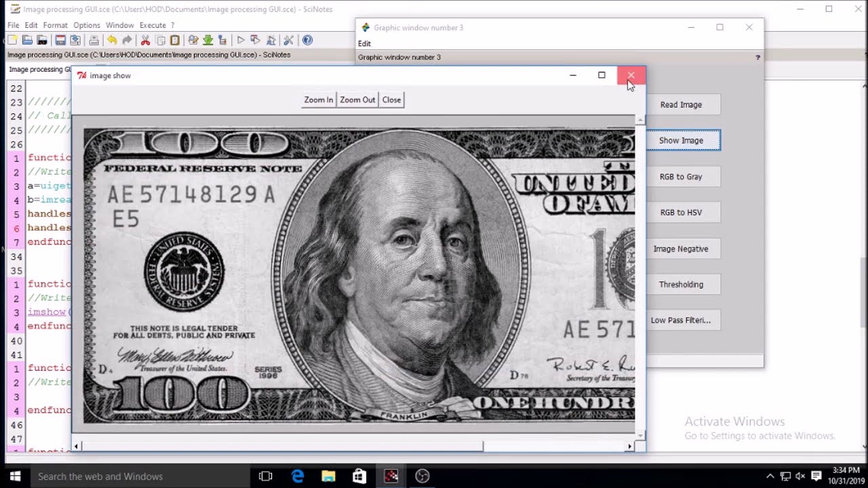Screen dimensions: 868x488
Task: Click the network tray icon
Action: coord(785,476)
